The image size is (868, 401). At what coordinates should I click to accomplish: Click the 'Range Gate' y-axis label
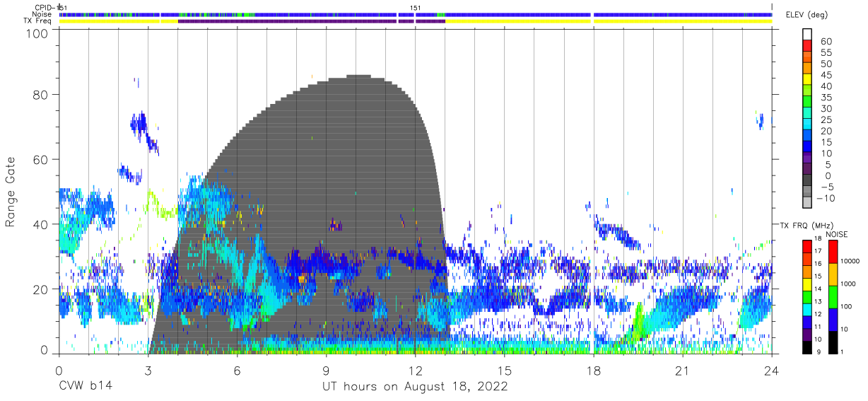pos(11,192)
